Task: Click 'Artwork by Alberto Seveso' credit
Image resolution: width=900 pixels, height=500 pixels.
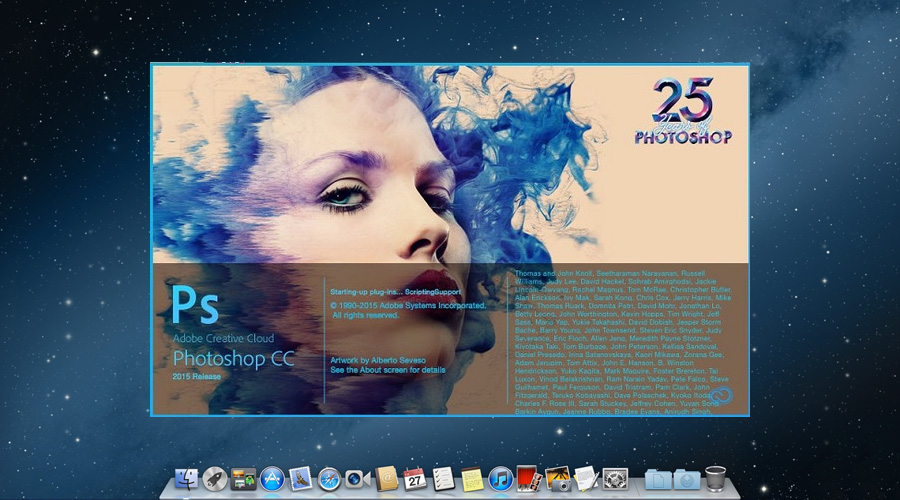Action: (x=378, y=361)
